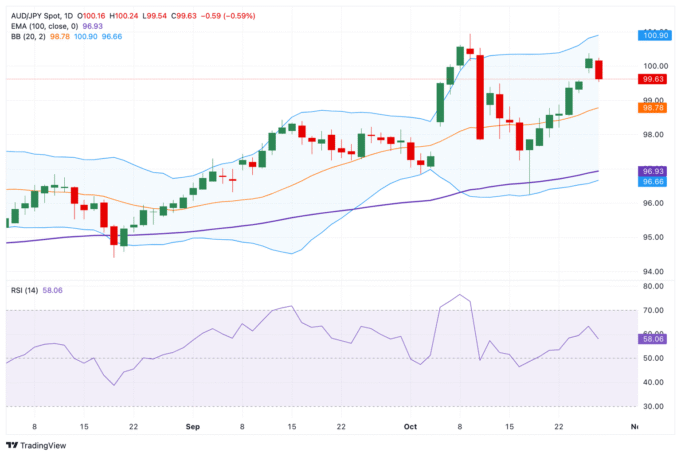The image size is (681, 456).
Task: Click the Sep label on the time axis
Action: click(194, 425)
